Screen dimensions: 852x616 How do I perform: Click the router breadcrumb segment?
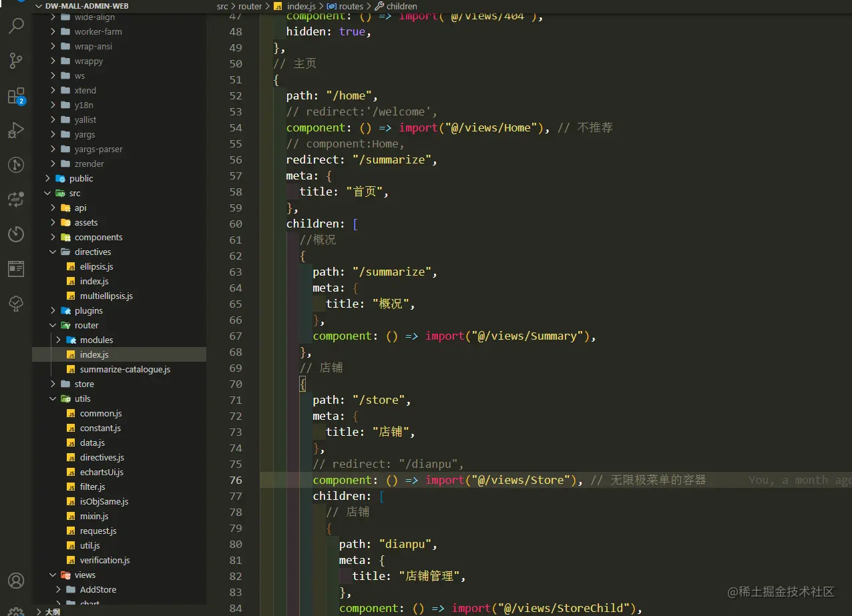(x=250, y=6)
